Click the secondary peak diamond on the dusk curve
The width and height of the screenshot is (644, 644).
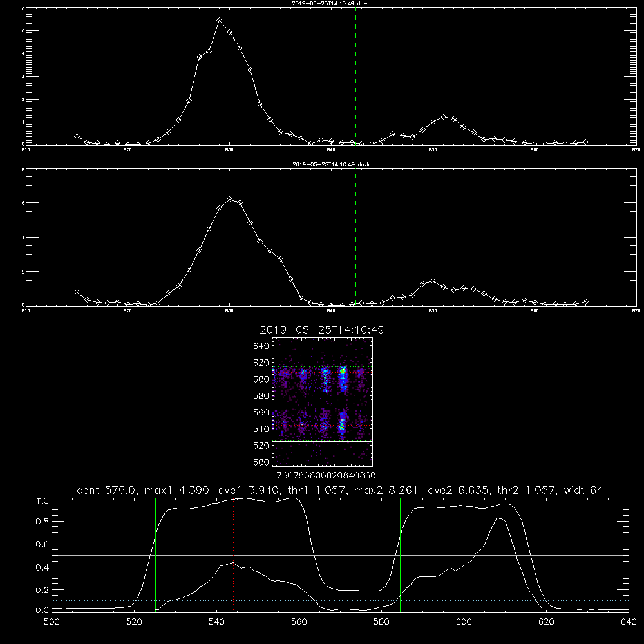(x=433, y=281)
